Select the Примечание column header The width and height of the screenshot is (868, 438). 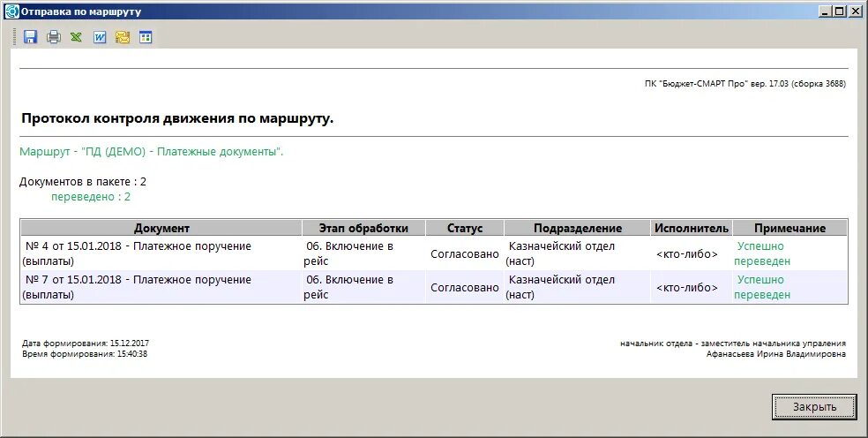[x=790, y=228]
